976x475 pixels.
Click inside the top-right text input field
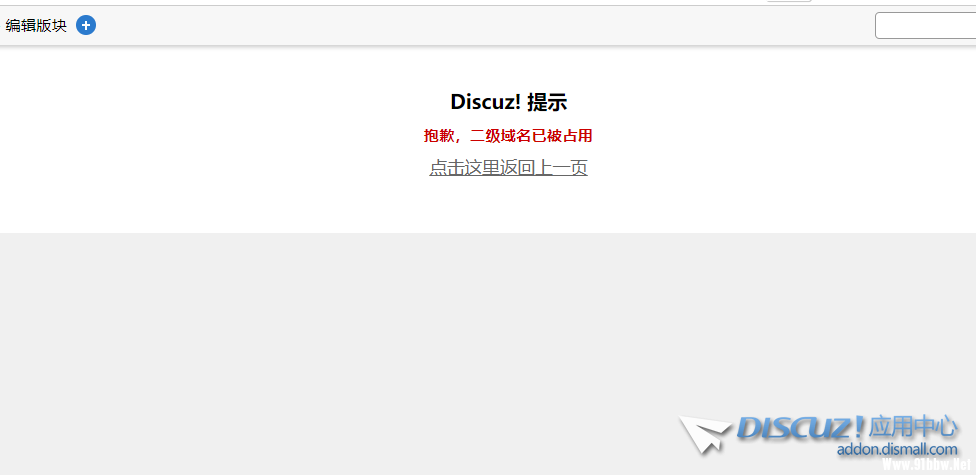pos(926,26)
